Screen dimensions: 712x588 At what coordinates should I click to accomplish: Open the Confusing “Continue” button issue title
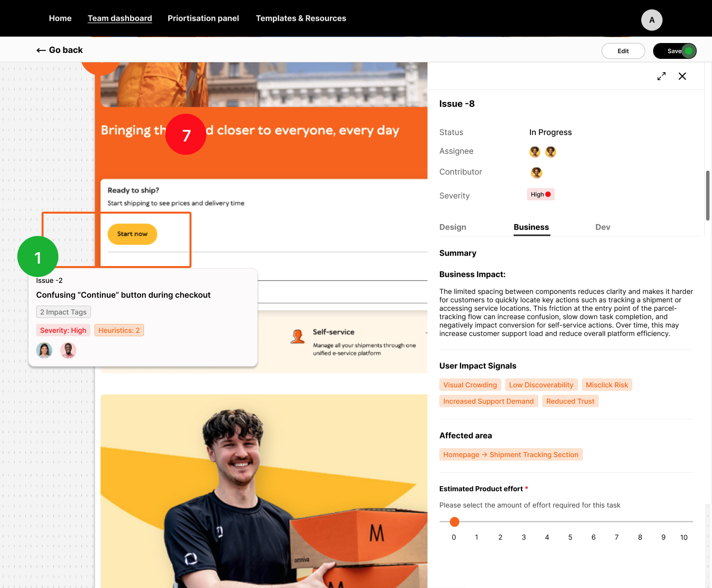(123, 295)
